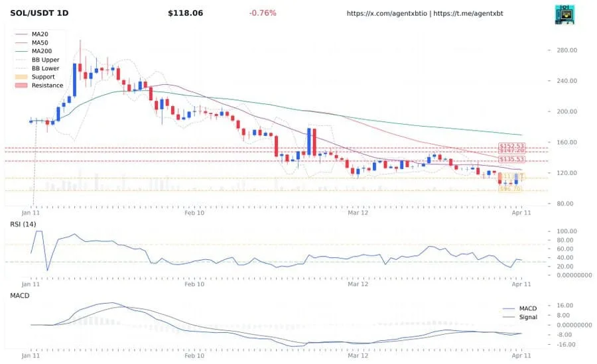Select the Signal entry in MACD legend

pos(519,317)
